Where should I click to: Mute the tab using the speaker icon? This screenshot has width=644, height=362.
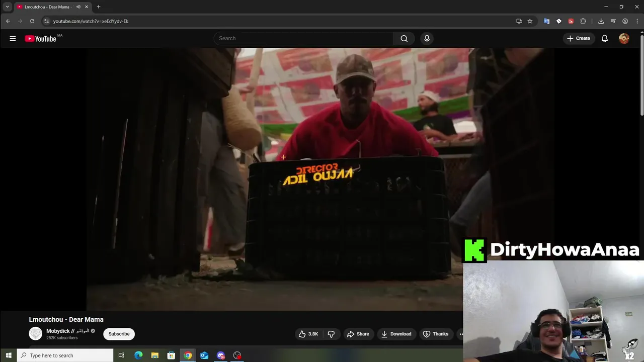click(78, 7)
